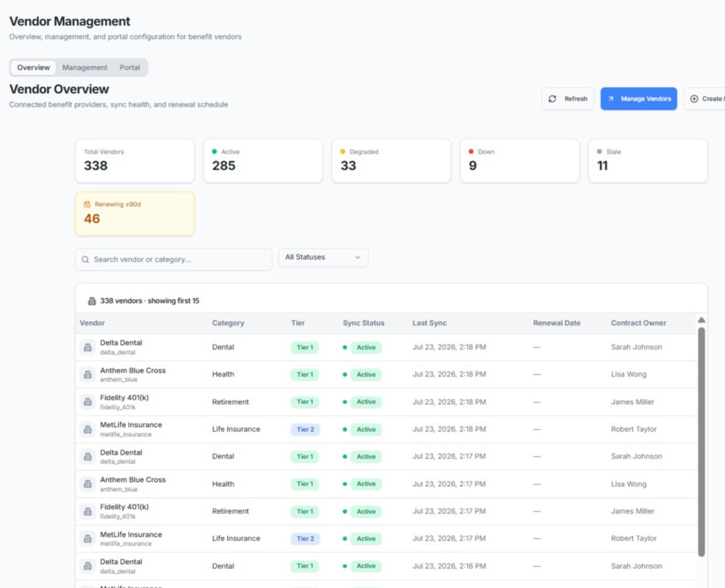Select the Active 285 card
725x588 pixels.
point(263,161)
